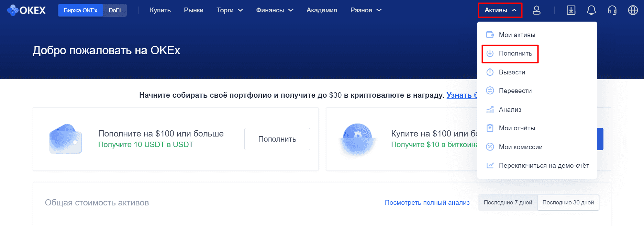Expand the Финансы dropdown
This screenshot has height=226, width=644.
(275, 10)
